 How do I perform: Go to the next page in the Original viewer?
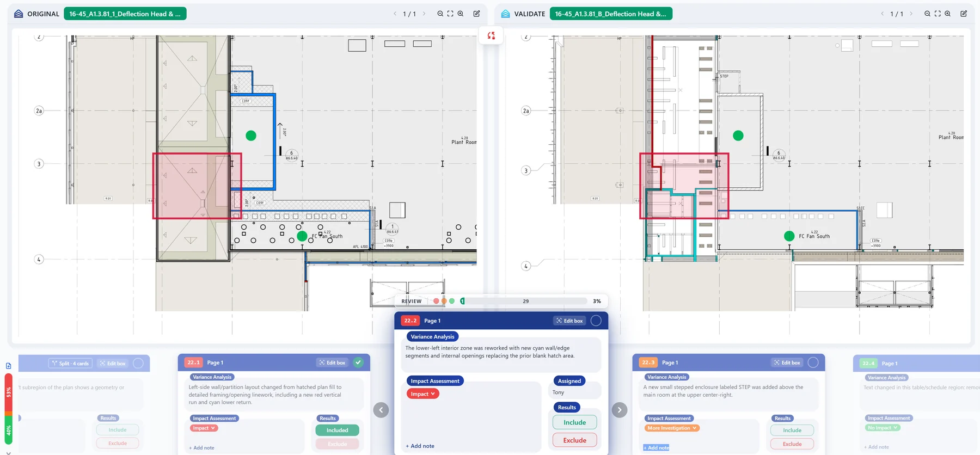424,14
